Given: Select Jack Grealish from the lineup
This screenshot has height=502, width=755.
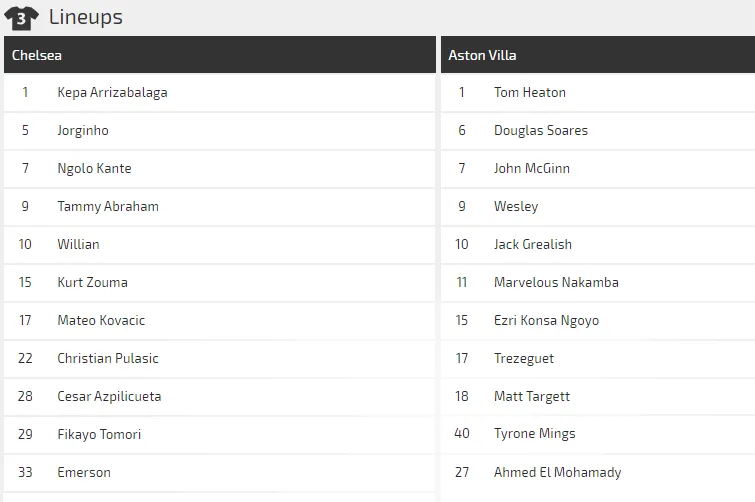Looking at the screenshot, I should coord(533,244).
